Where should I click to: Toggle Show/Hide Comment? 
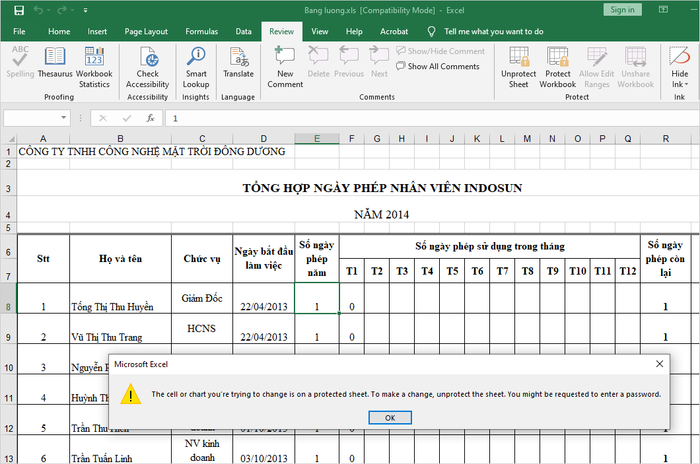(x=440, y=51)
